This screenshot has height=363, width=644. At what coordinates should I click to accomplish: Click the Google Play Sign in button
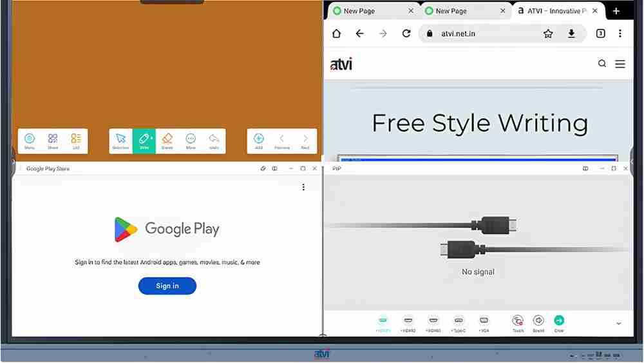pos(167,286)
